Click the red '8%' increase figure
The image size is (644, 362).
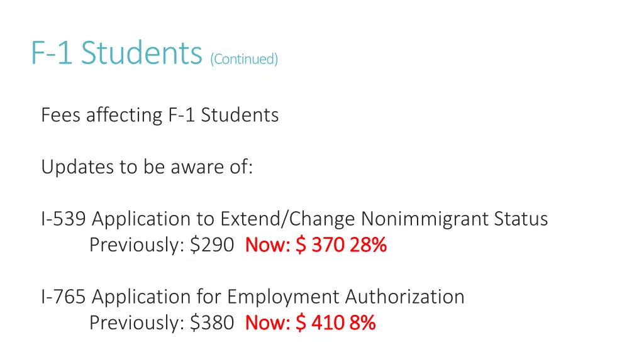pyautogui.click(x=363, y=322)
